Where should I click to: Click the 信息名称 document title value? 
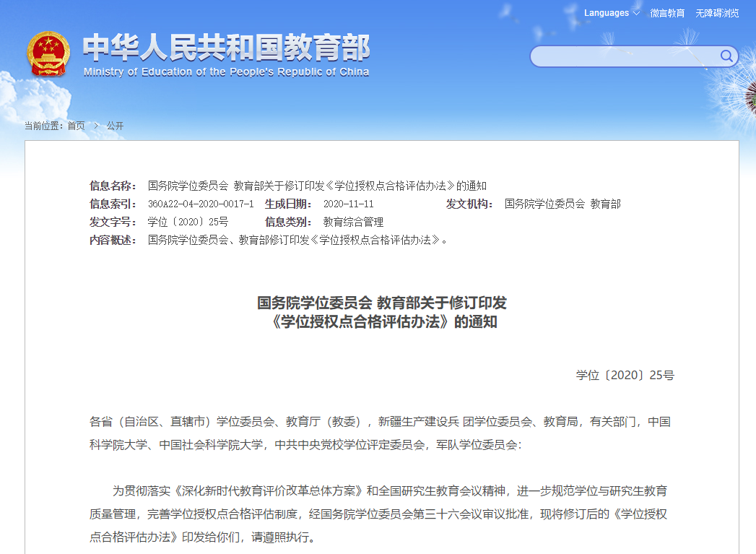click(317, 186)
